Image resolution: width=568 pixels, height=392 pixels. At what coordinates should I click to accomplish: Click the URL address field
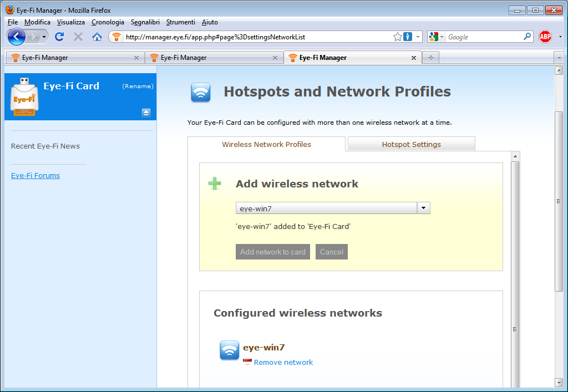click(258, 37)
